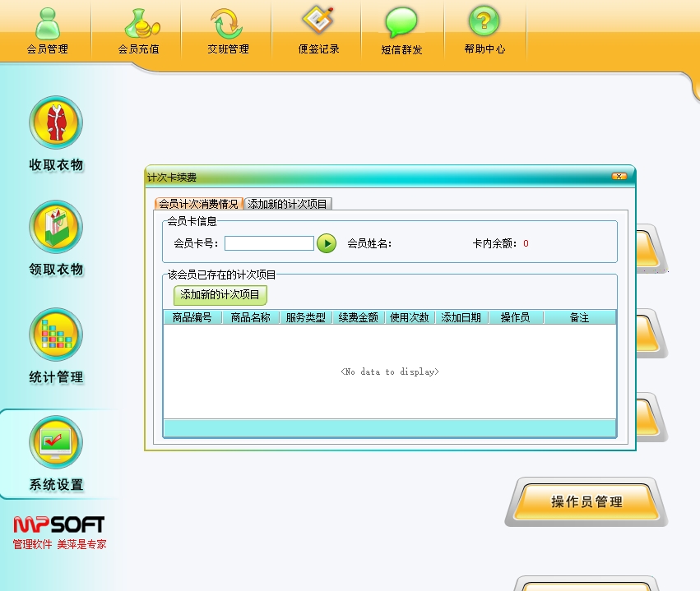Click the 操作员管理 operator management button
Screen dimensions: 700x591
586,501
